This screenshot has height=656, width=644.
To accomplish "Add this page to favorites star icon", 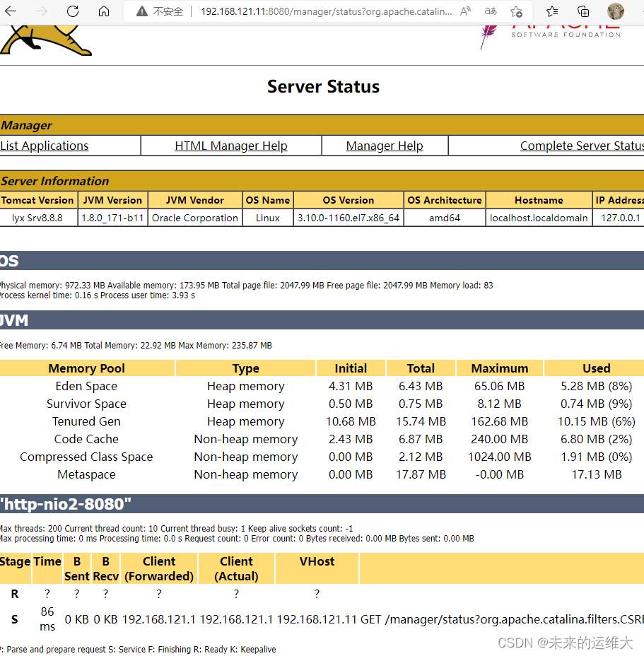I will pos(516,11).
